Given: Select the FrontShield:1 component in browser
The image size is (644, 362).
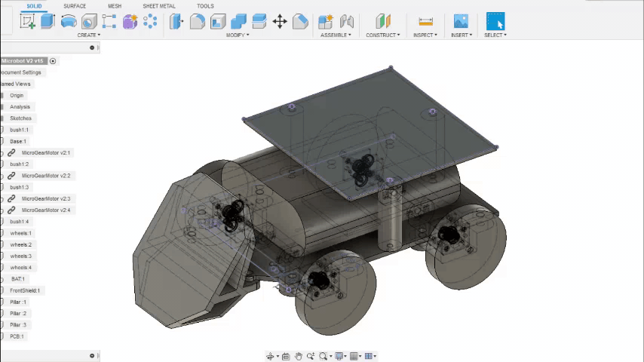Looking at the screenshot, I should pyautogui.click(x=25, y=290).
